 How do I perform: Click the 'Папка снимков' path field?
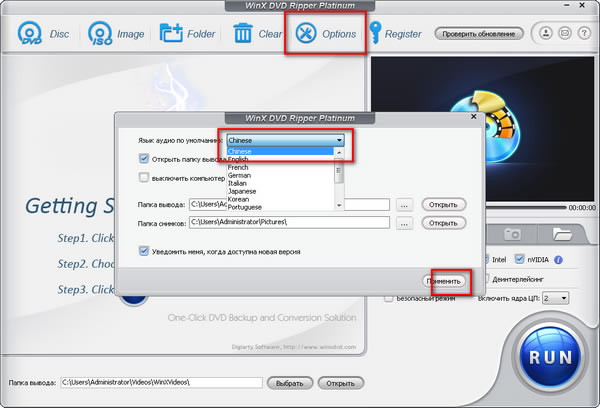[289, 222]
